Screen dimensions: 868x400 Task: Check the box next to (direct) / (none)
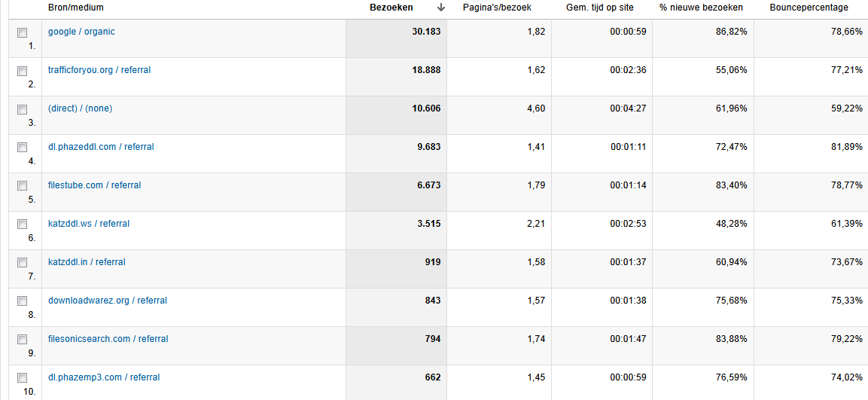pos(22,109)
